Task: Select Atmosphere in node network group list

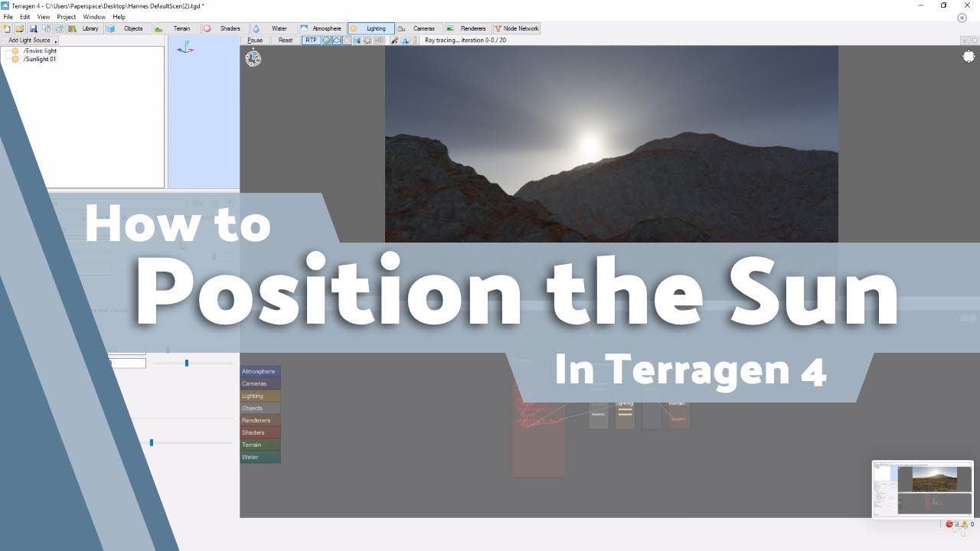Action: (x=260, y=371)
